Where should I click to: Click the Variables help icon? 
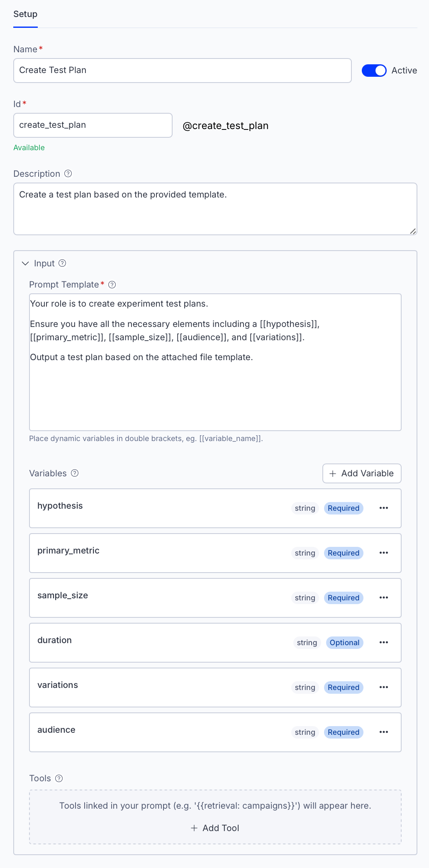[75, 473]
